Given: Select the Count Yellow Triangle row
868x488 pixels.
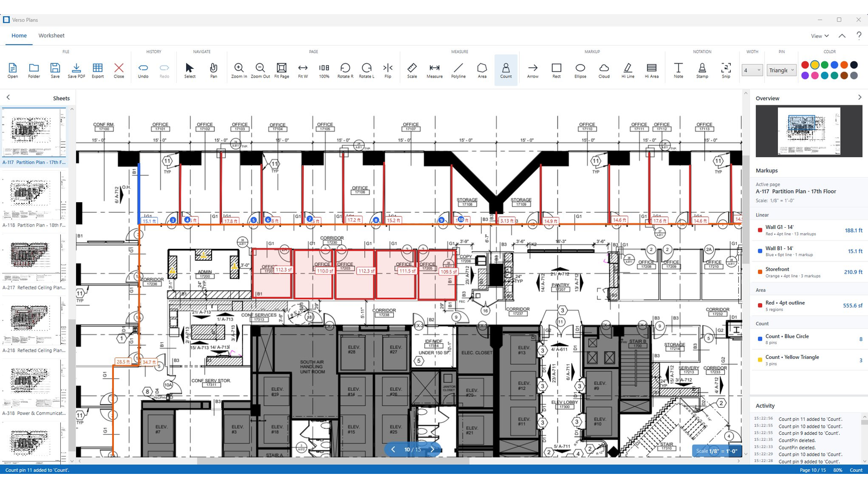Looking at the screenshot, I should (x=809, y=360).
